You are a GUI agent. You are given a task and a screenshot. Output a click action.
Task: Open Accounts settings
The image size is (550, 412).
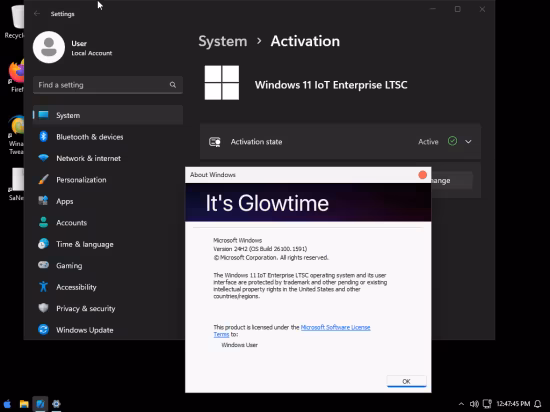click(108, 223)
